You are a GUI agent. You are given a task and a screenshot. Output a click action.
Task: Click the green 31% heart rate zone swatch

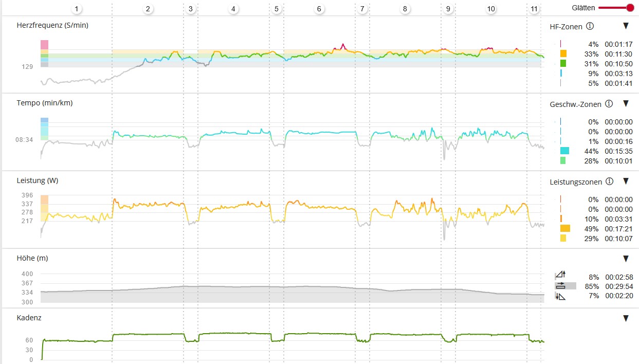point(563,64)
